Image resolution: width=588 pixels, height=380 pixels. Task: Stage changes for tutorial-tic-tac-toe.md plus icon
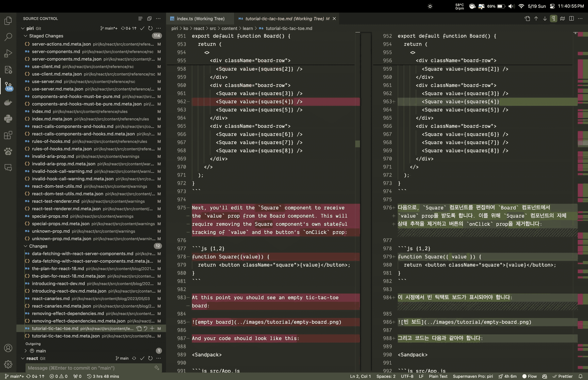coord(152,328)
